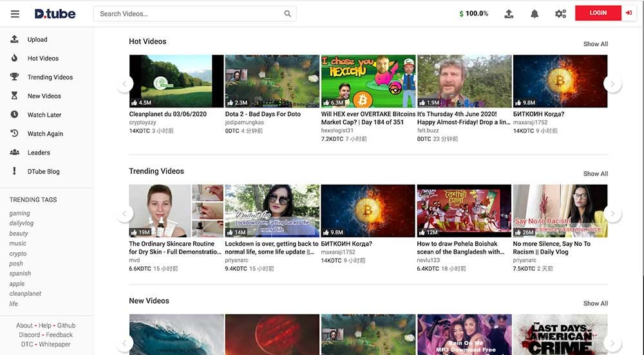Select Trending Videos in the sidebar
Screen dimensions: 644x355
coord(50,77)
